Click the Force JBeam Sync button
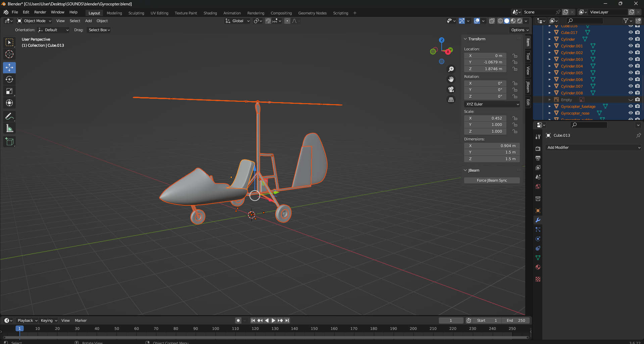 492,180
